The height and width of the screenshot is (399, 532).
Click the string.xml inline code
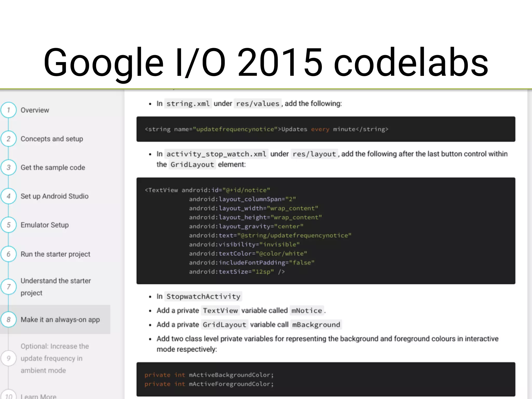pos(188,104)
